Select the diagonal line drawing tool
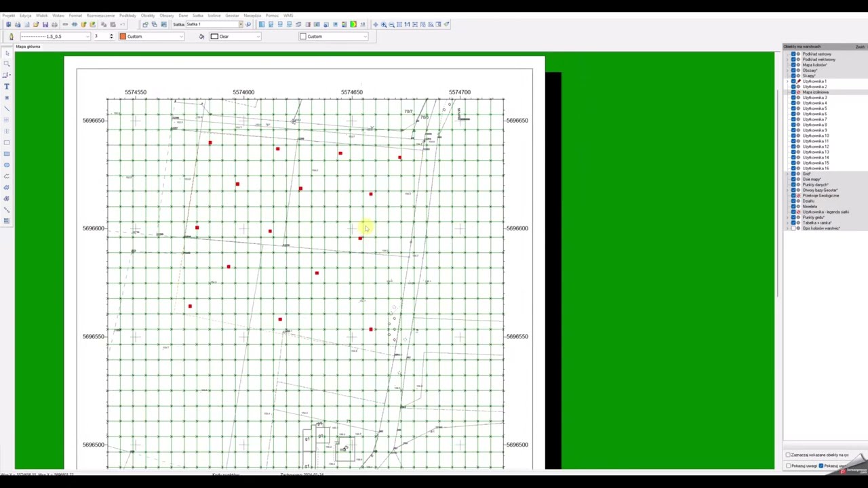The height and width of the screenshot is (488, 868). (x=7, y=108)
